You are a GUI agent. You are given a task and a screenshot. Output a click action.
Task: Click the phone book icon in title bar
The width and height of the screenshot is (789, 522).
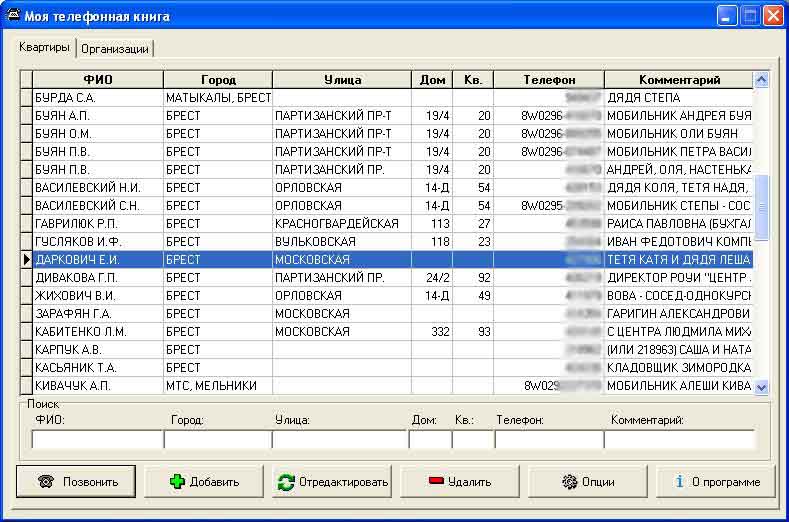click(12, 16)
